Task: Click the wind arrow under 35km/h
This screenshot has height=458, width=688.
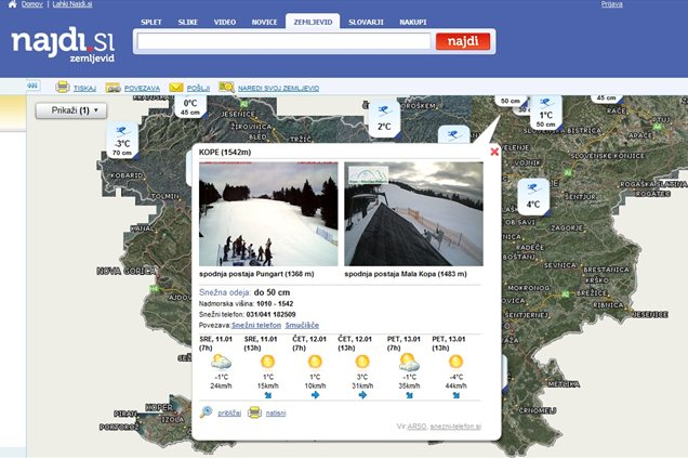Action: pos(409,395)
